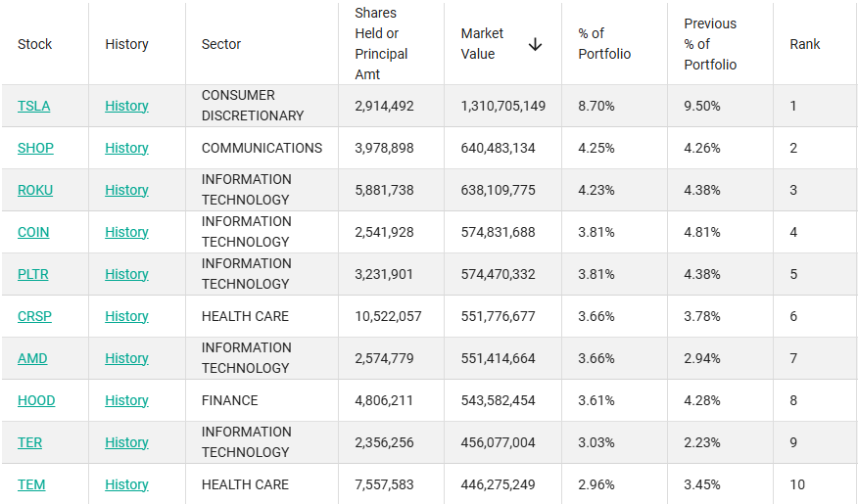The image size is (858, 504).
Task: Click the Market Value sort arrow icon
Action: click(x=535, y=44)
